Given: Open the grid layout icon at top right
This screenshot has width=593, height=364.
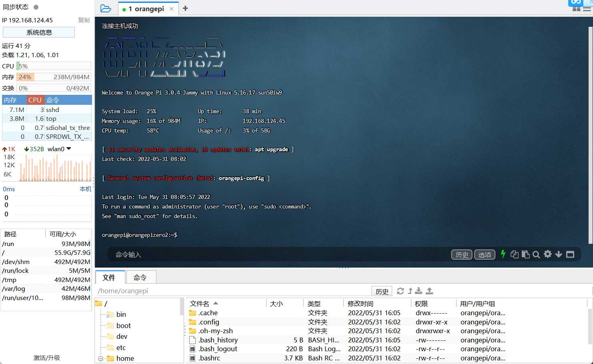Looking at the screenshot, I should [x=576, y=9].
